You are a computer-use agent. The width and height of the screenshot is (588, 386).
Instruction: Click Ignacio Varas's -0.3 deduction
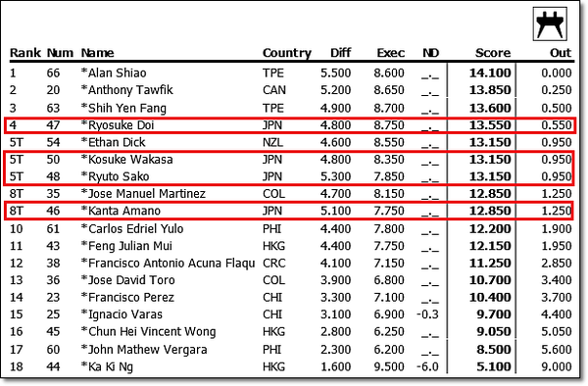428,314
